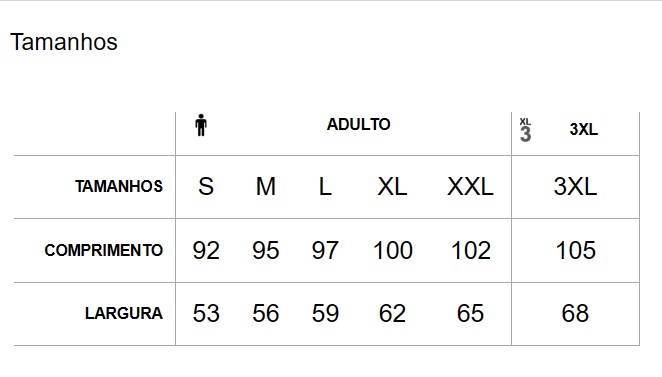
Task: Select length value 100
Action: (x=393, y=250)
